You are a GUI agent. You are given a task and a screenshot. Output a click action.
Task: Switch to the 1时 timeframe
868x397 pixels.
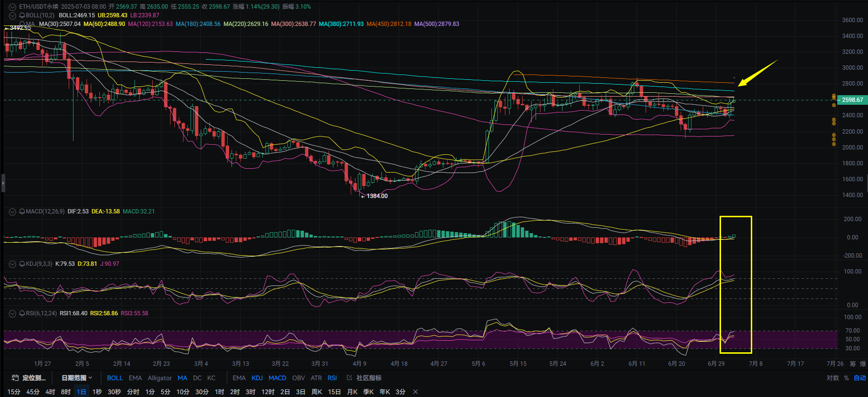[219, 392]
